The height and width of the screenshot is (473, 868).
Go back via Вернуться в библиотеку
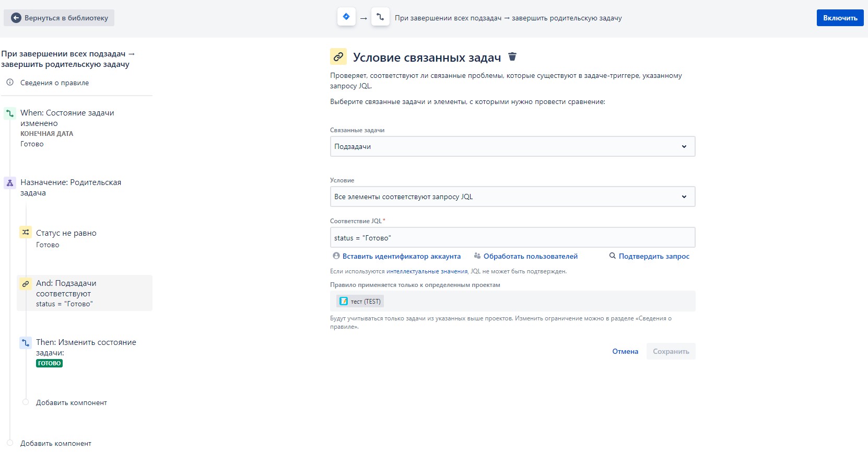59,18
